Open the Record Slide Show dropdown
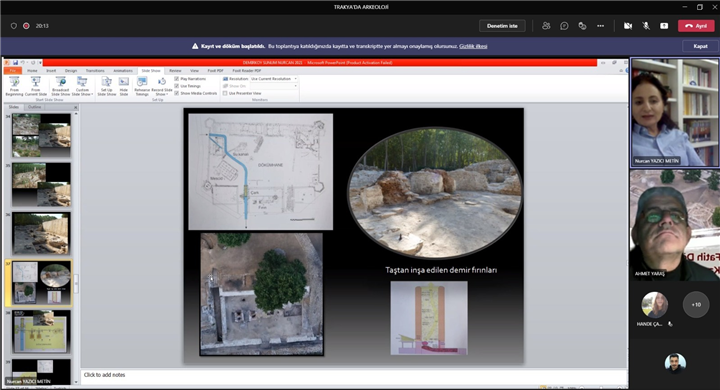The width and height of the screenshot is (720, 390). tap(162, 86)
